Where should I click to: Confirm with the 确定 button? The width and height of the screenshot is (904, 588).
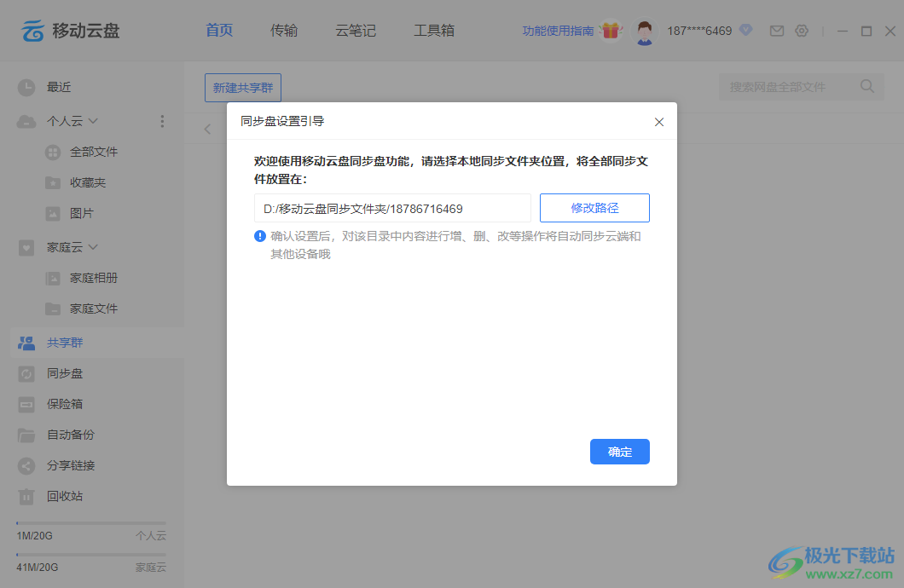620,452
